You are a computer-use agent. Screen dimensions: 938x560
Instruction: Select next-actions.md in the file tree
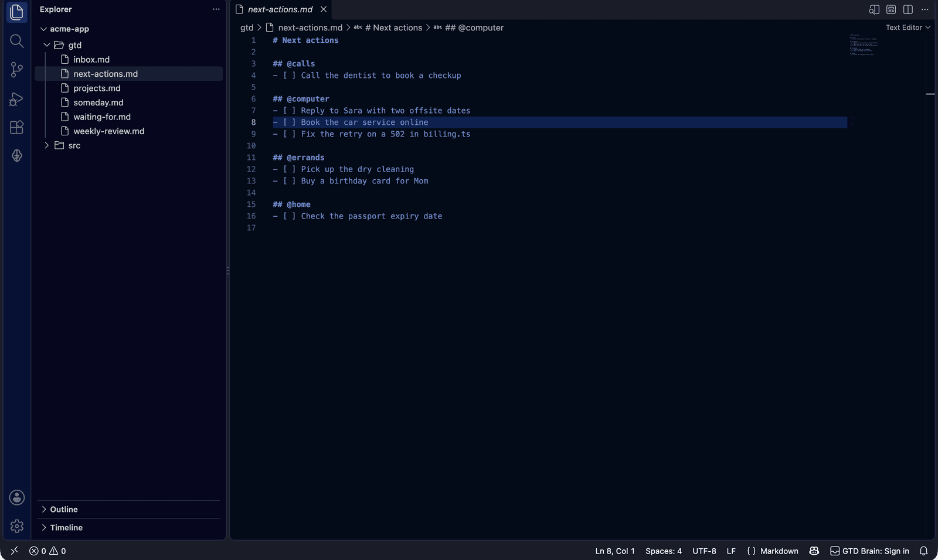tap(129, 74)
